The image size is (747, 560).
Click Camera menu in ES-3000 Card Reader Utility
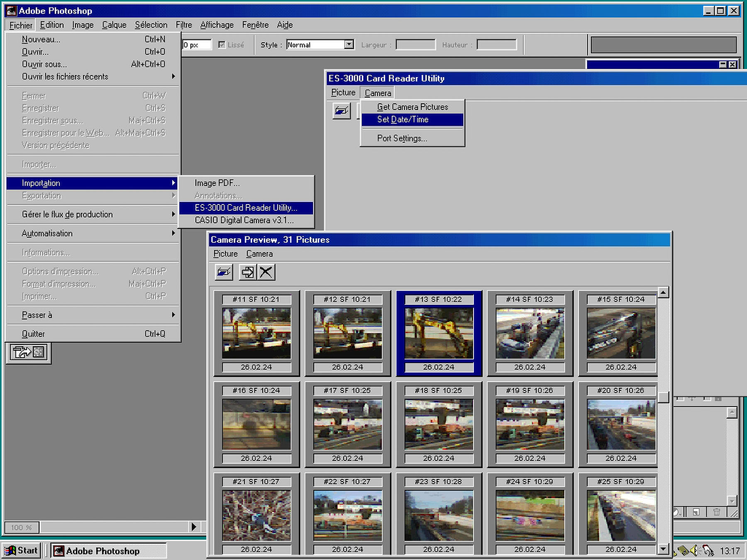378,93
